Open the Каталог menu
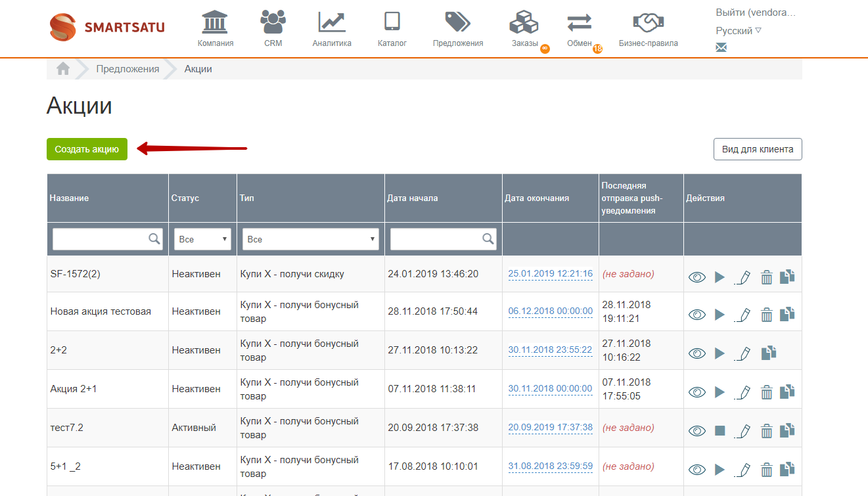Screen dimensions: 868x496 (392, 29)
